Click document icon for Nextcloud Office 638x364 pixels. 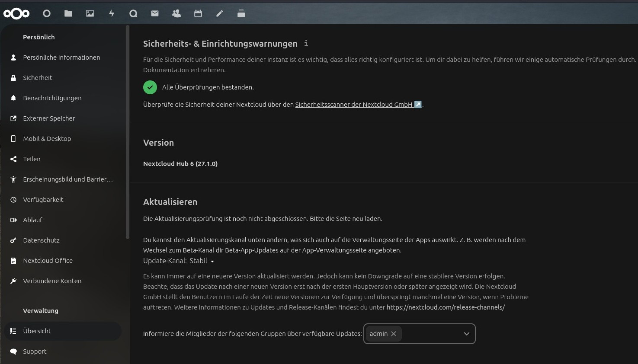pyautogui.click(x=13, y=261)
